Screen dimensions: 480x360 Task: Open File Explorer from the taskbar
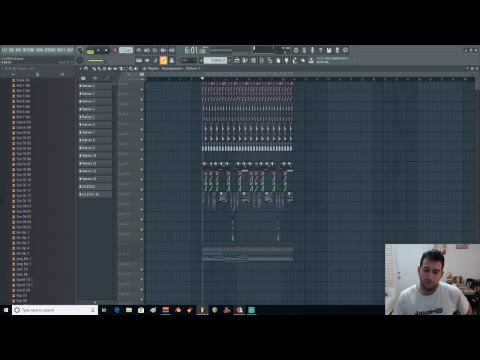coord(129,310)
